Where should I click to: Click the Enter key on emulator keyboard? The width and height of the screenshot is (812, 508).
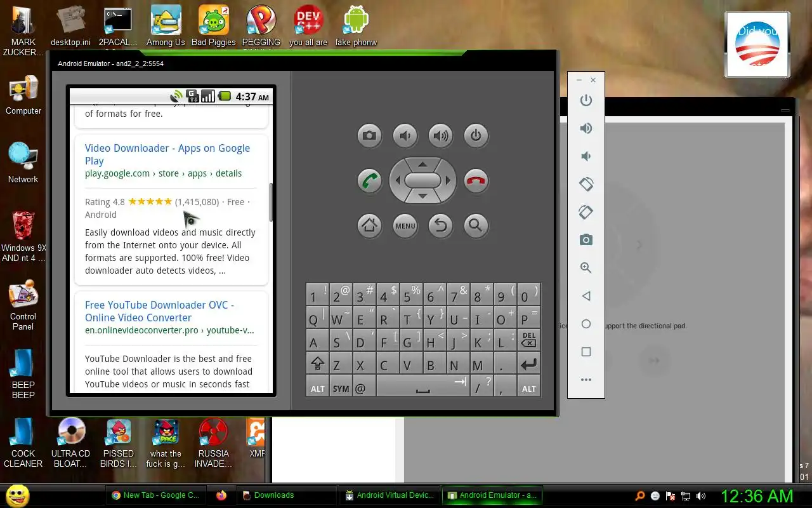[x=529, y=364]
